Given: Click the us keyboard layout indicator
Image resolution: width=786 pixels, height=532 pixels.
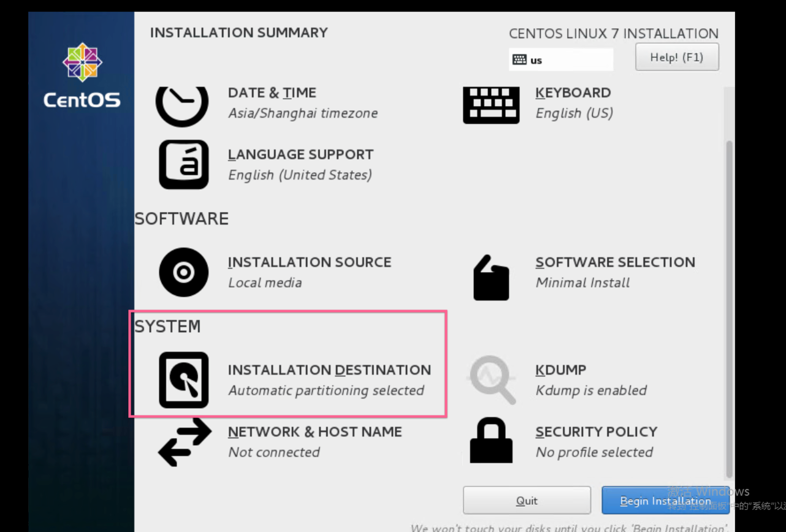Looking at the screenshot, I should 560,60.
